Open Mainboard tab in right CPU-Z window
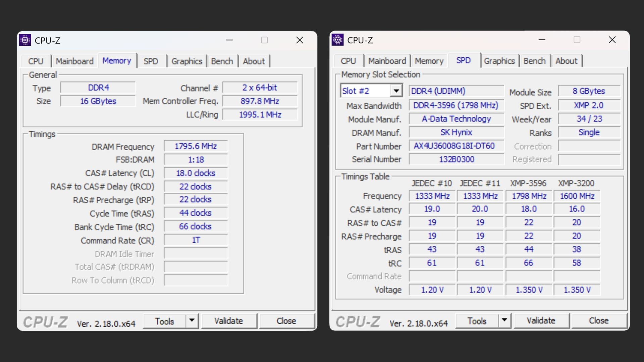 [387, 61]
